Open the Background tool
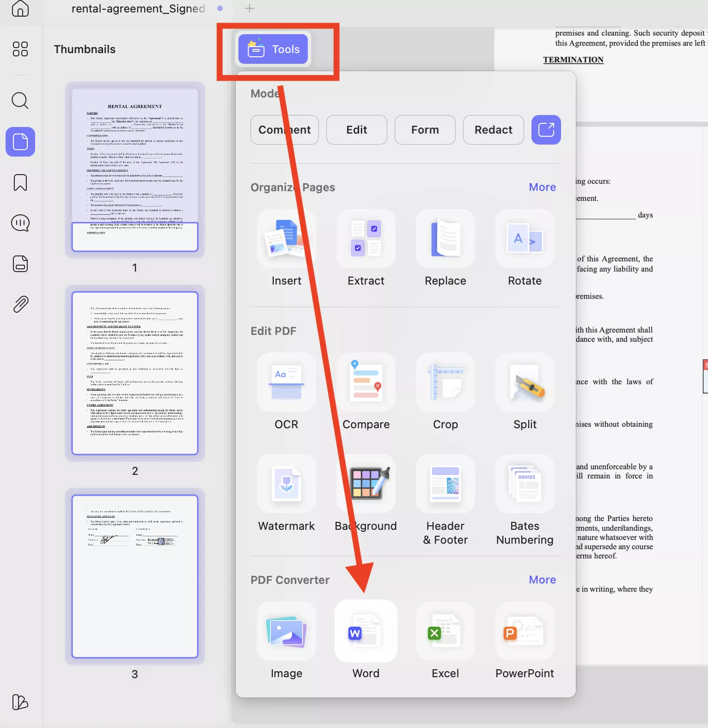Image resolution: width=708 pixels, height=728 pixels. [366, 493]
